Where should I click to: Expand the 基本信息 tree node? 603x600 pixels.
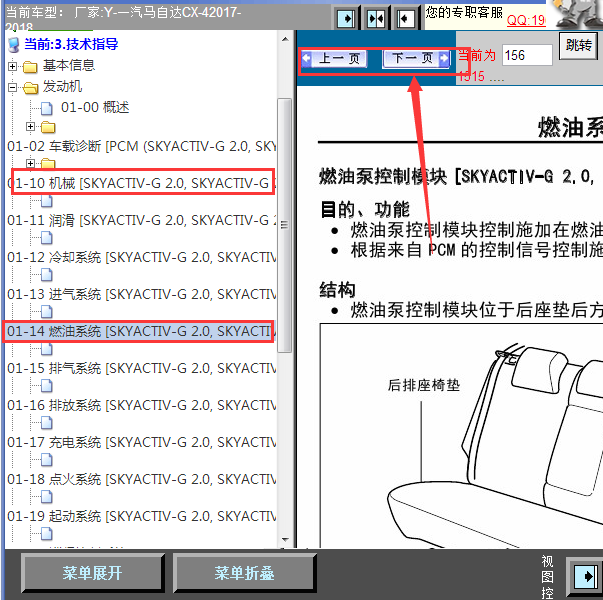(12, 67)
